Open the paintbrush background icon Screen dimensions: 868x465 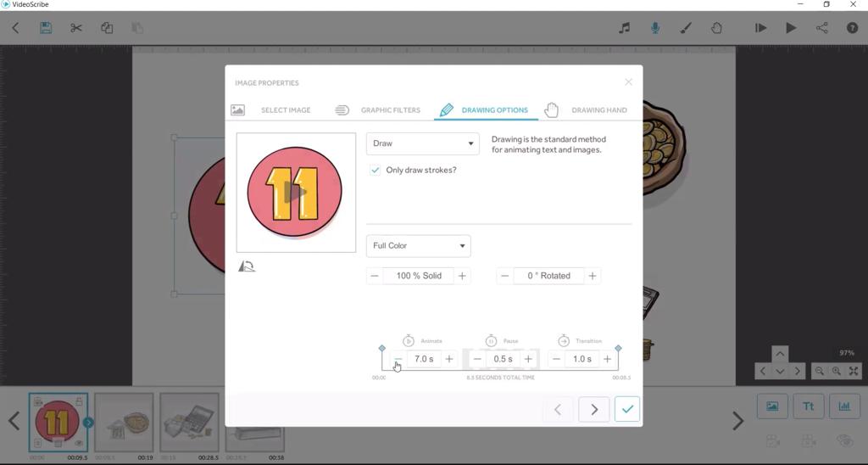coord(686,28)
